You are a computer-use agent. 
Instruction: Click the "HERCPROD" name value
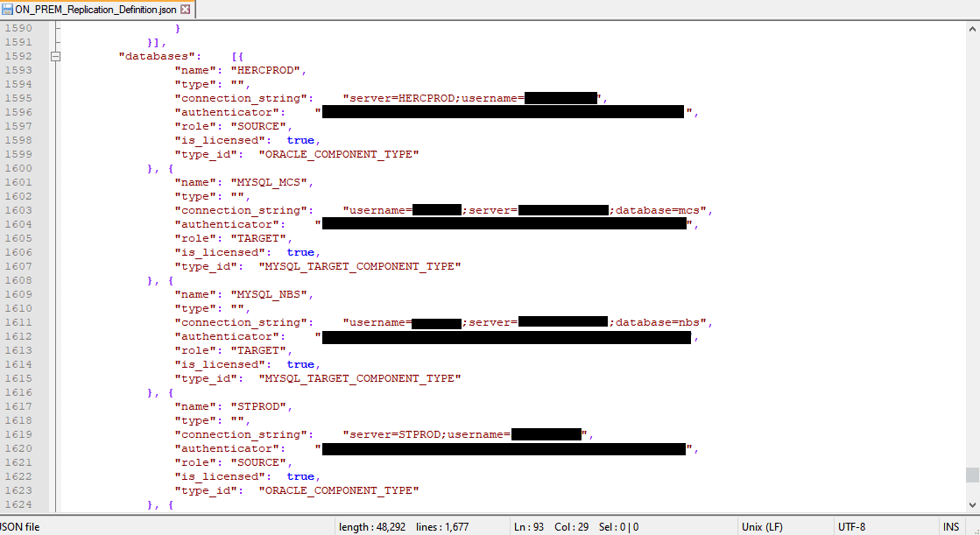point(265,70)
